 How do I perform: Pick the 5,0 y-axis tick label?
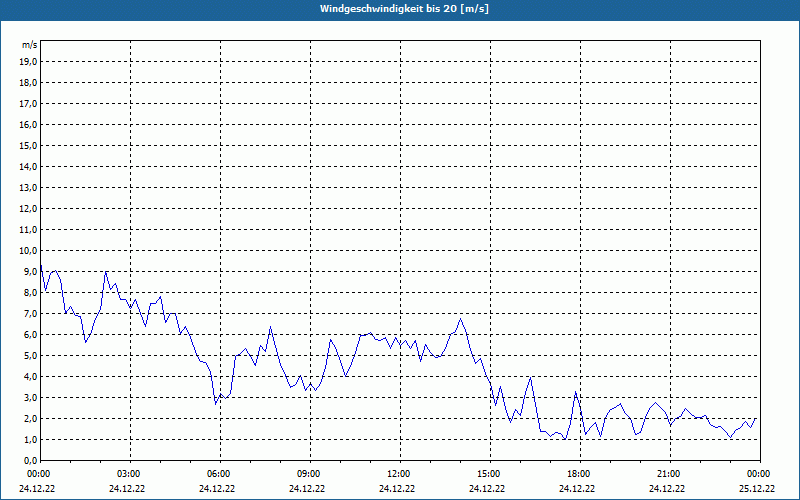click(x=30, y=356)
